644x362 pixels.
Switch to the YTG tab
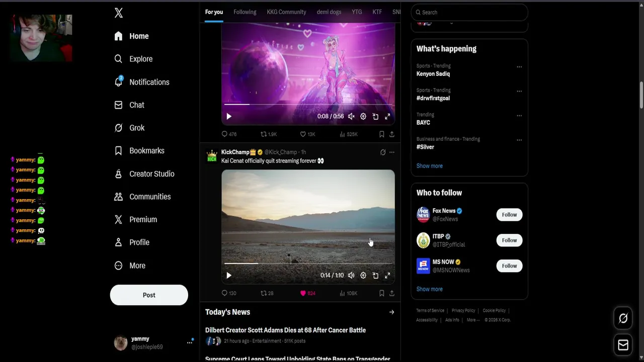357,12
